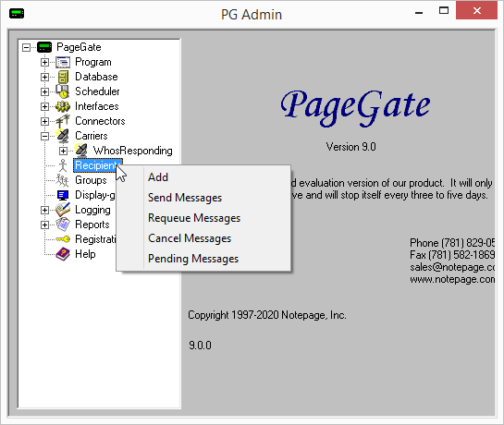The image size is (504, 425).
Task: Choose Add from the context menu
Action: 203,177
